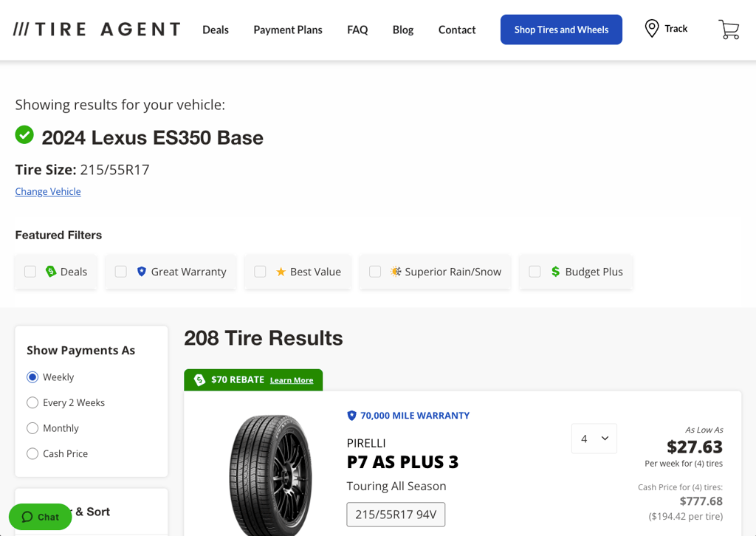The height and width of the screenshot is (536, 756).
Task: Select the Weekly payment radio button
Action: pyautogui.click(x=32, y=377)
